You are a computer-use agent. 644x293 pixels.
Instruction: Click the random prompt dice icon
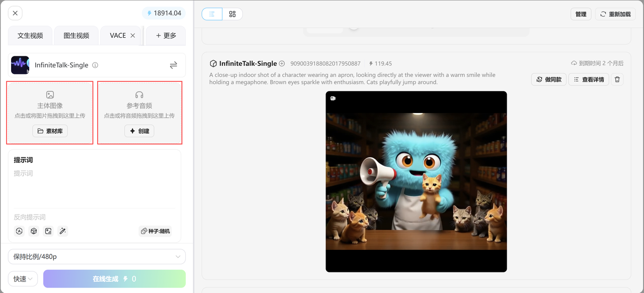point(34,231)
